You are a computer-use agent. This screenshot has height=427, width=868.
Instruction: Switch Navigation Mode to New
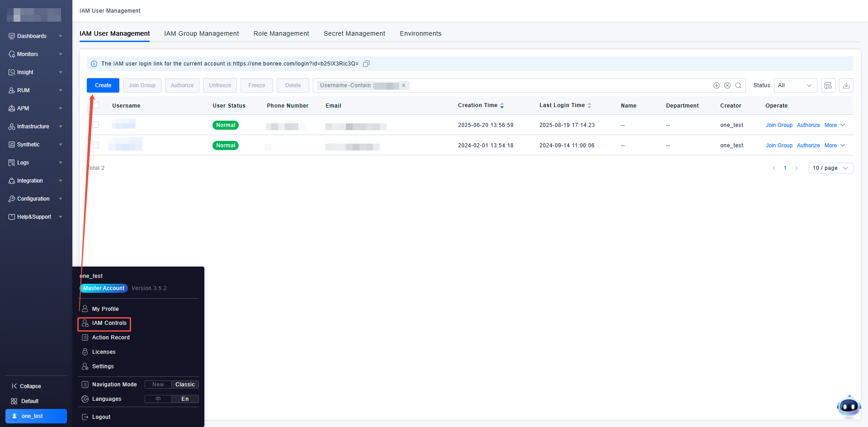tap(158, 385)
